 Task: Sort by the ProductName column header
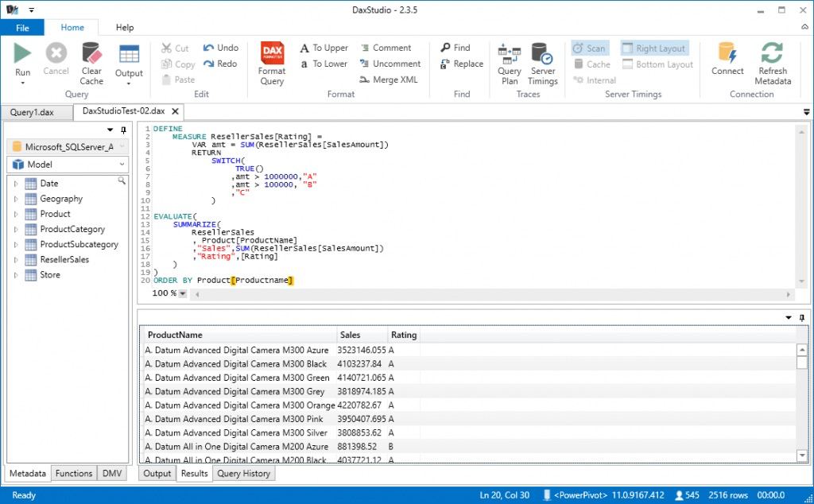coord(239,335)
